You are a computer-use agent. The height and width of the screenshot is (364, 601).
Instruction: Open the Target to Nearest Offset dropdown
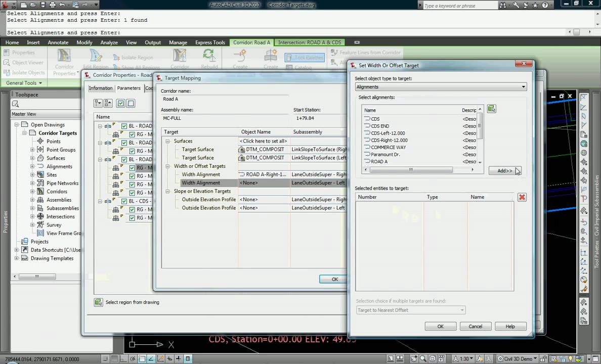coord(410,310)
